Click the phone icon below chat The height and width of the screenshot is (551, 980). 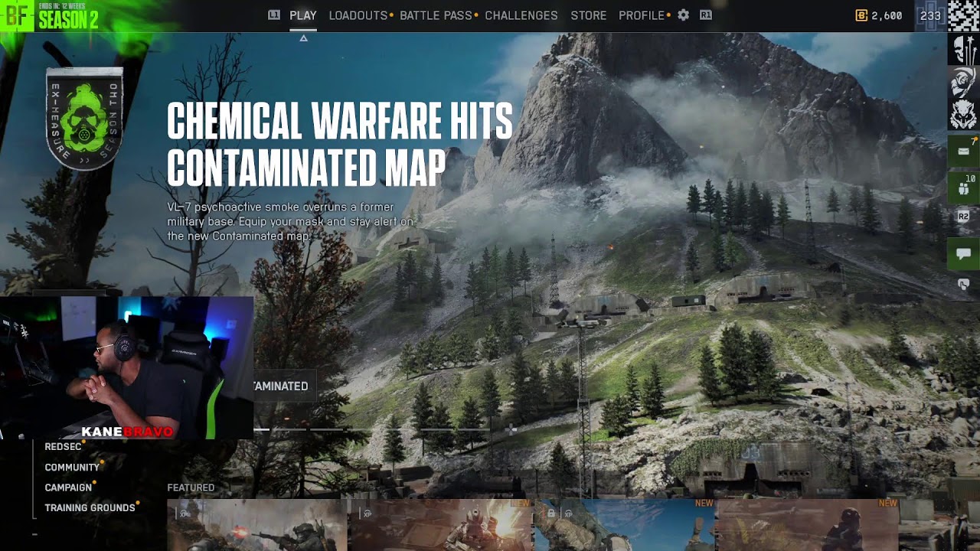tap(963, 285)
